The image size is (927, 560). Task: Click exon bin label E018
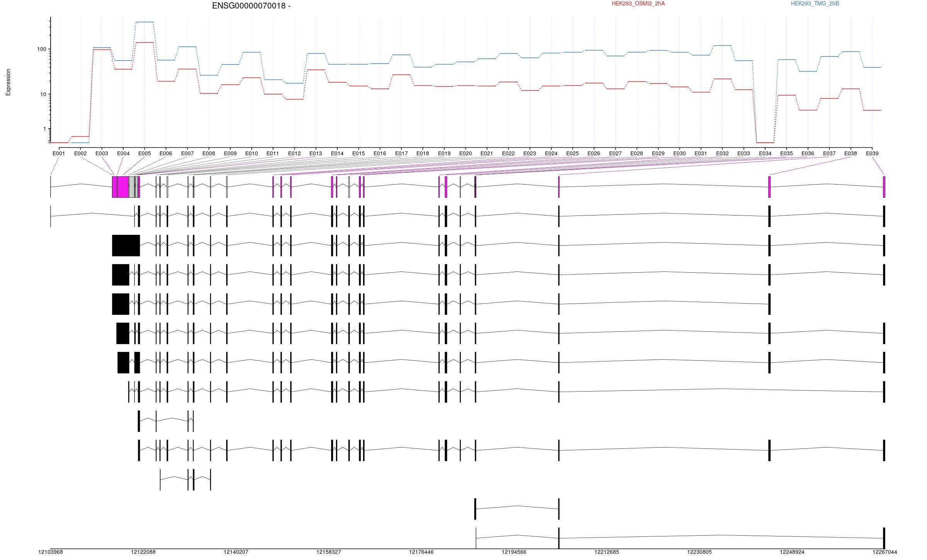click(x=423, y=153)
